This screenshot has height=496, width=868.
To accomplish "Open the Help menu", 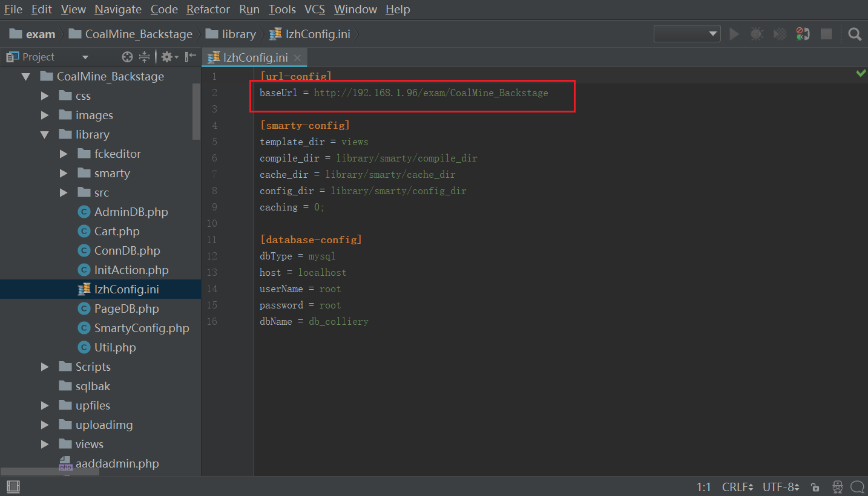I will 398,9.
